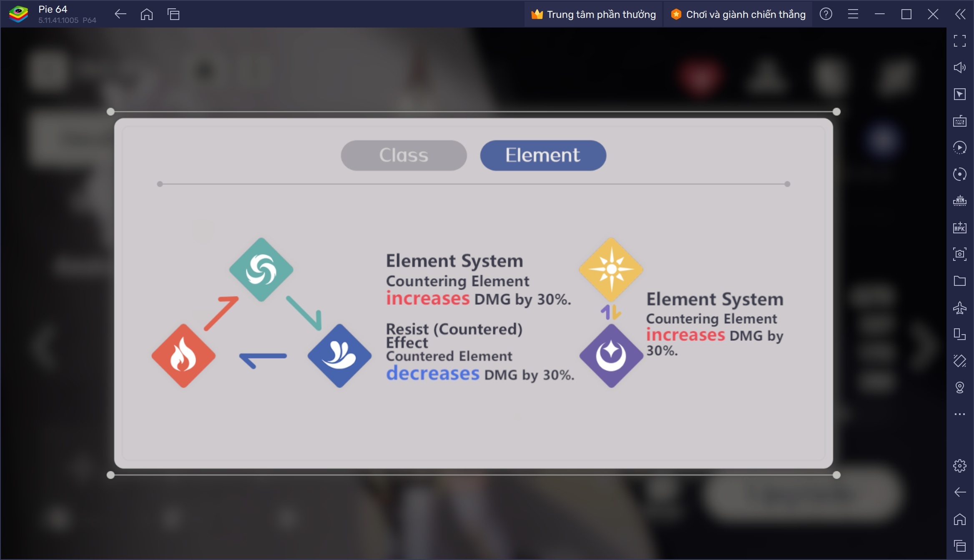The height and width of the screenshot is (560, 974).
Task: Open BlueStacks settings gear icon
Action: (x=960, y=465)
